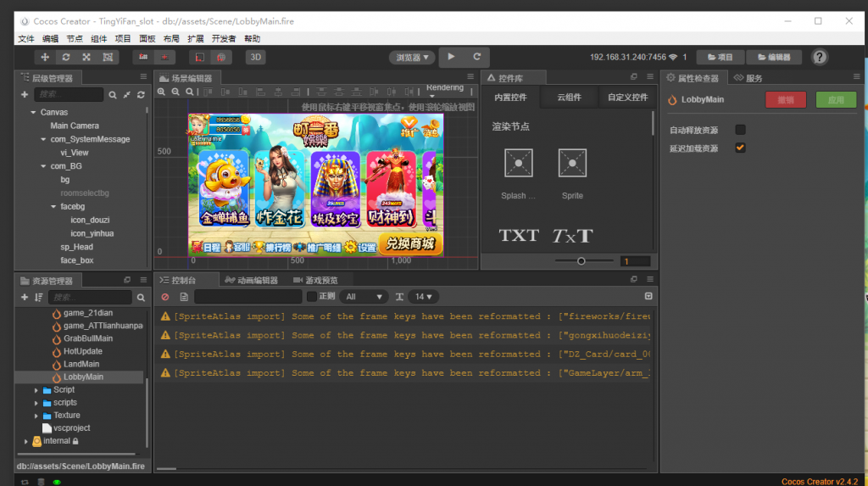
Task: Select the Rect transform tool
Action: tap(108, 57)
